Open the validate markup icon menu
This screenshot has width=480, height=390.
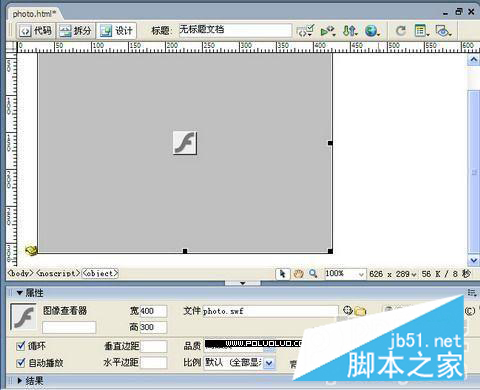pyautogui.click(x=327, y=31)
